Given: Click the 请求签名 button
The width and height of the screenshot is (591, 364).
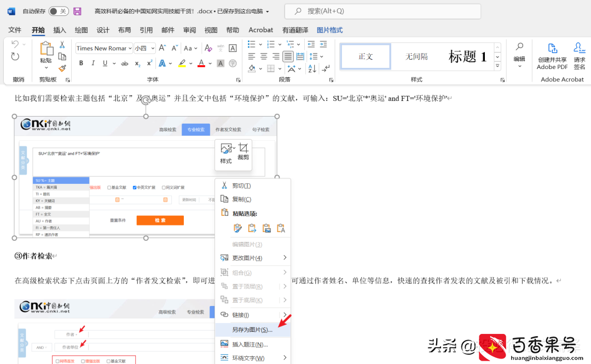Looking at the screenshot, I should coord(580,56).
